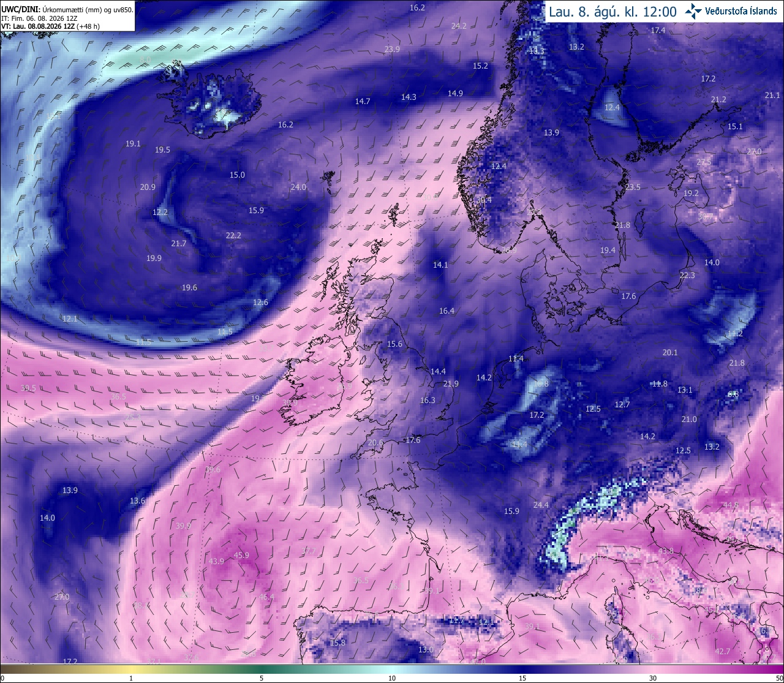Click the 1 mark on the color scale

pos(131,678)
